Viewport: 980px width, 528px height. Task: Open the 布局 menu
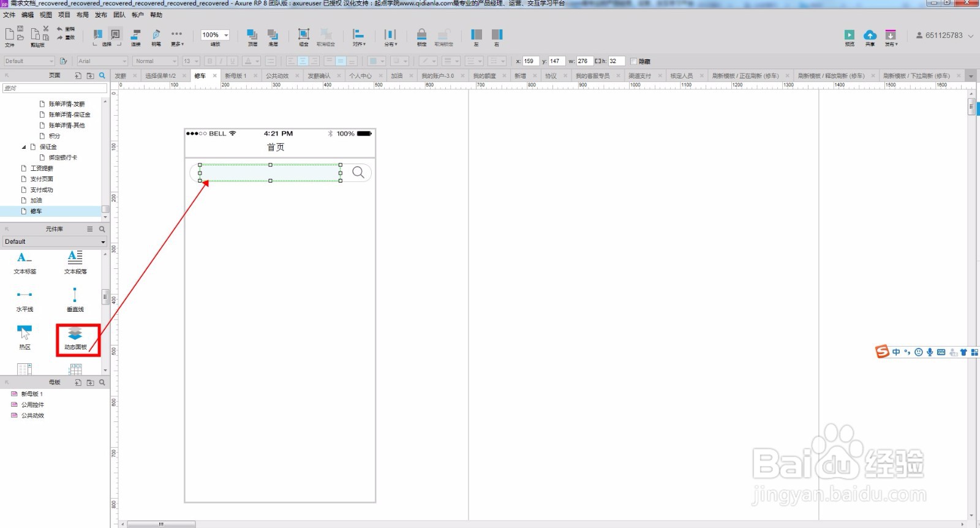83,15
